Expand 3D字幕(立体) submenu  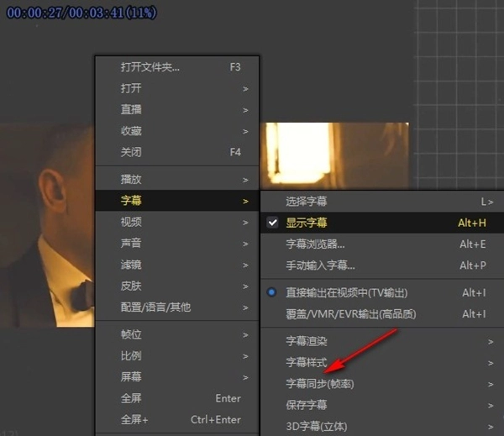(317, 426)
